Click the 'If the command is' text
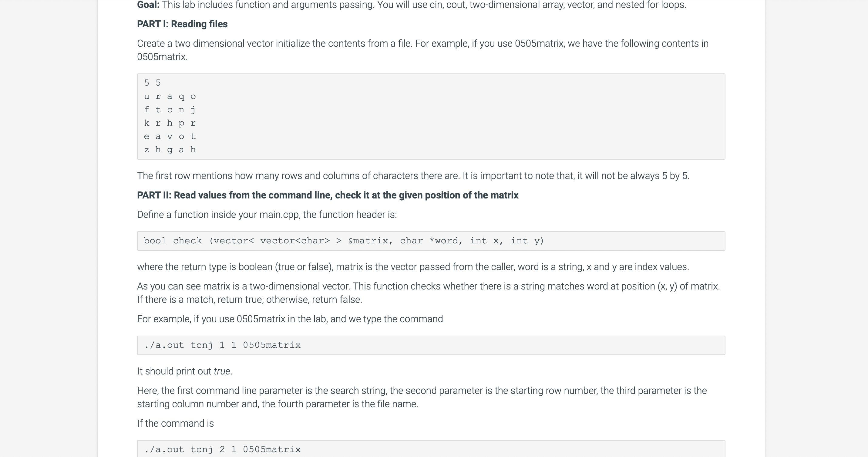This screenshot has width=868, height=457. point(176,424)
